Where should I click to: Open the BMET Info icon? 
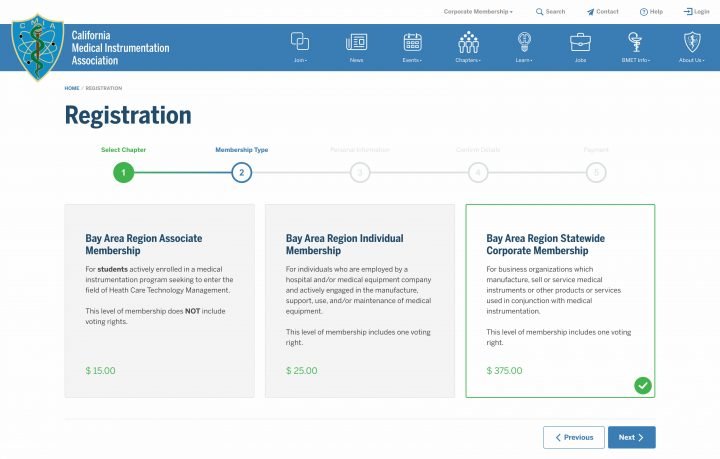click(x=636, y=42)
